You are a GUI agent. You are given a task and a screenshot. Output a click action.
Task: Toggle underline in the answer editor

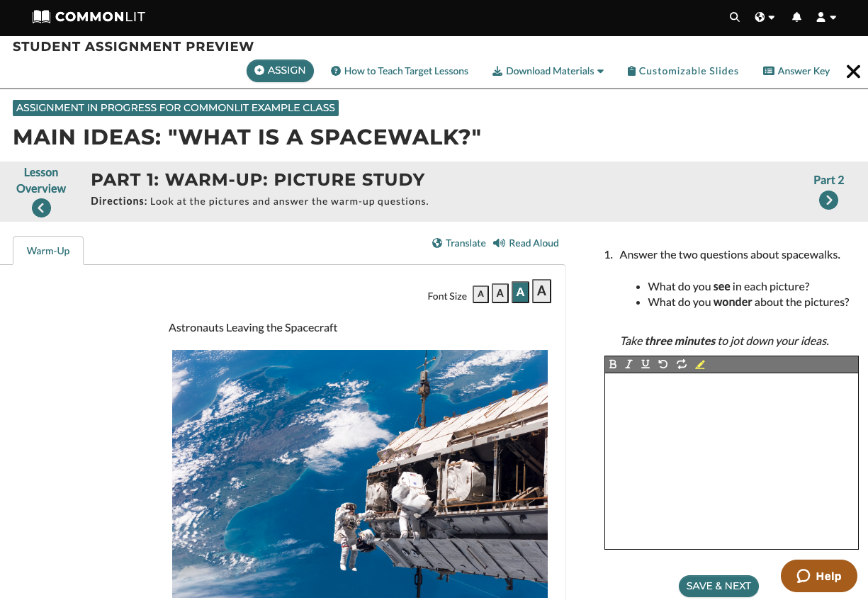(645, 364)
